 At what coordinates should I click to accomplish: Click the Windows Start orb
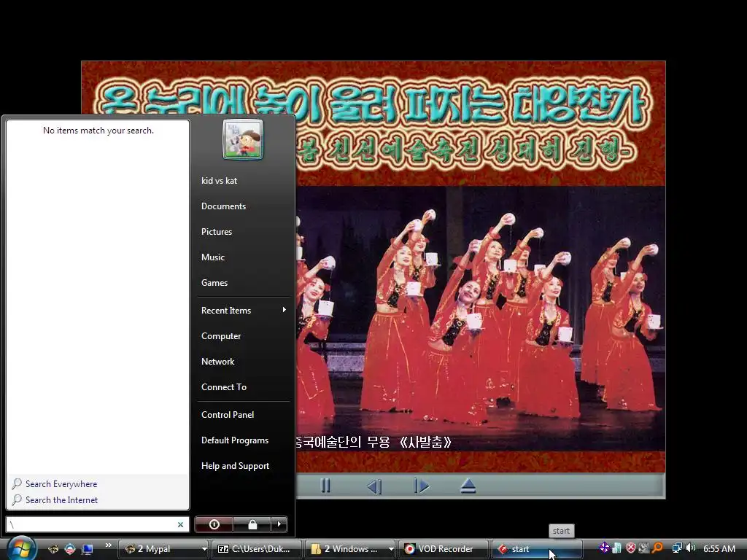tap(21, 548)
